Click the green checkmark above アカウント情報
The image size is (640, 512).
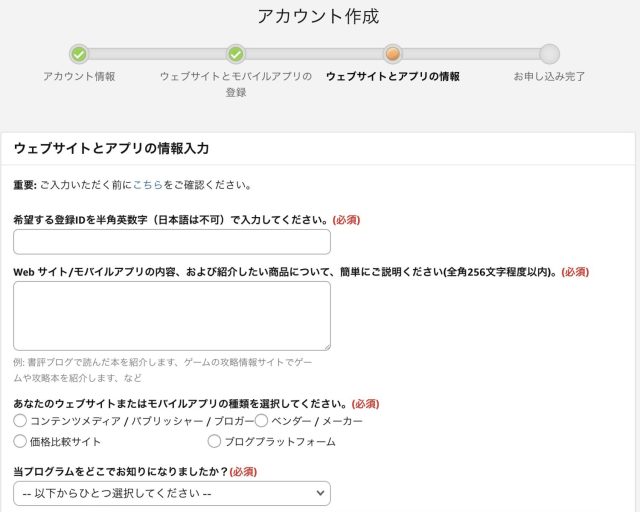(79, 54)
